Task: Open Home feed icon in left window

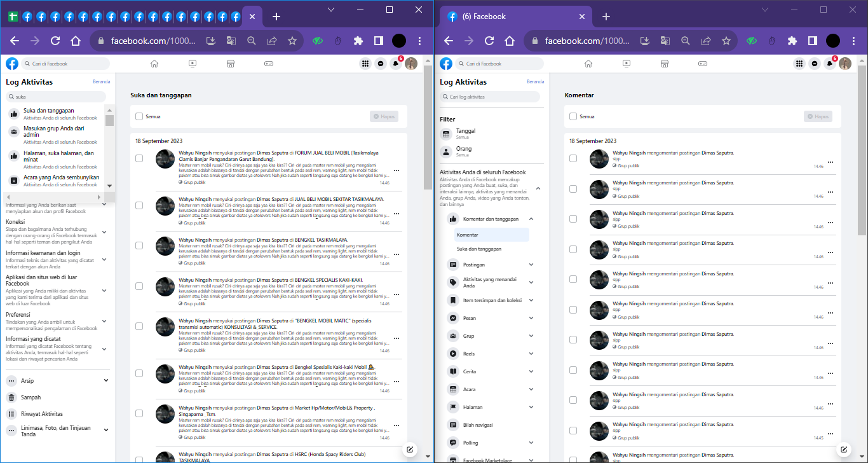Action: (154, 64)
